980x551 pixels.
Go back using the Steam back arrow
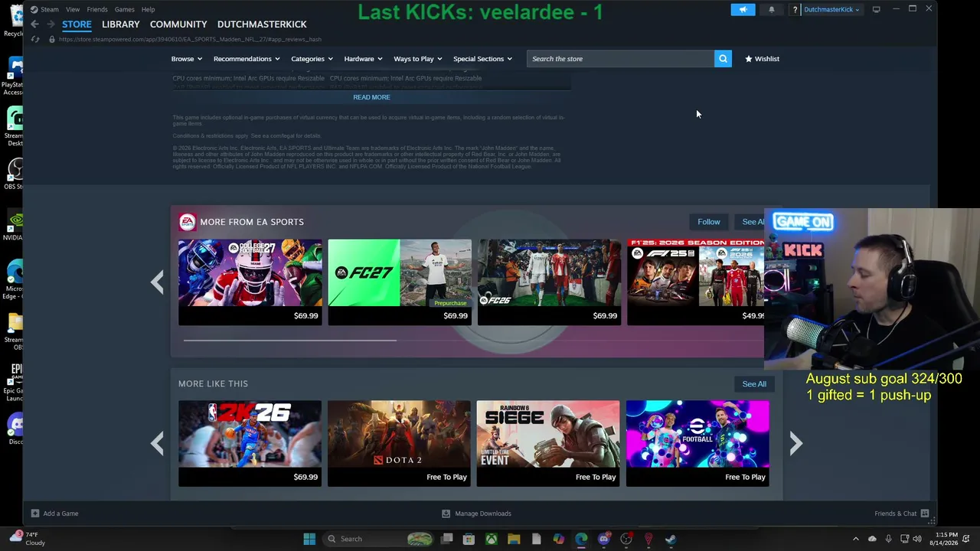[x=34, y=24]
